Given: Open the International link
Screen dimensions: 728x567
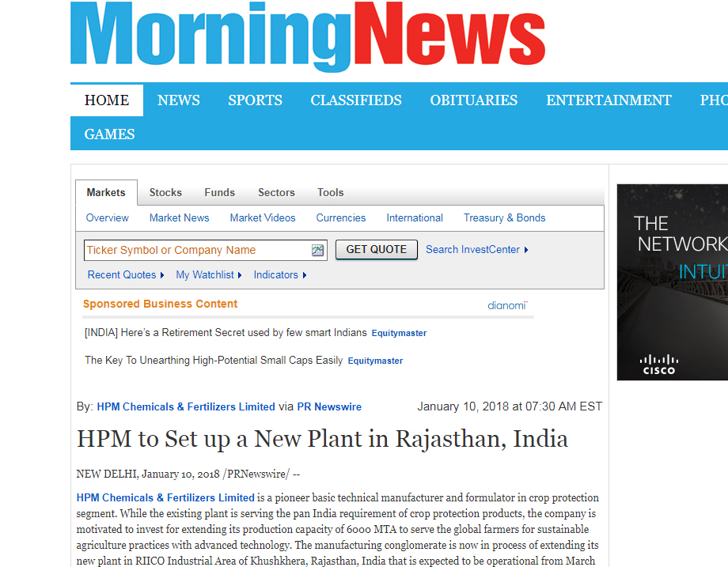Looking at the screenshot, I should pyautogui.click(x=415, y=218).
